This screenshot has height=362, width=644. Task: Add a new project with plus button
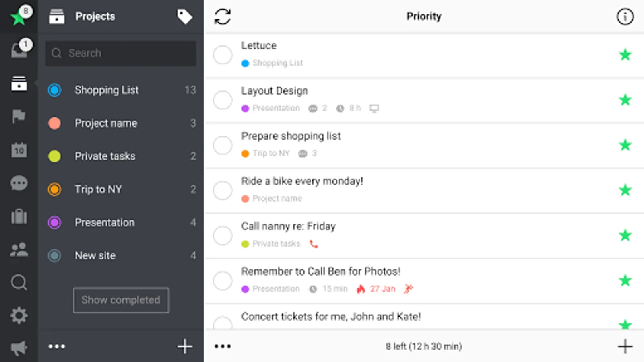click(x=185, y=346)
